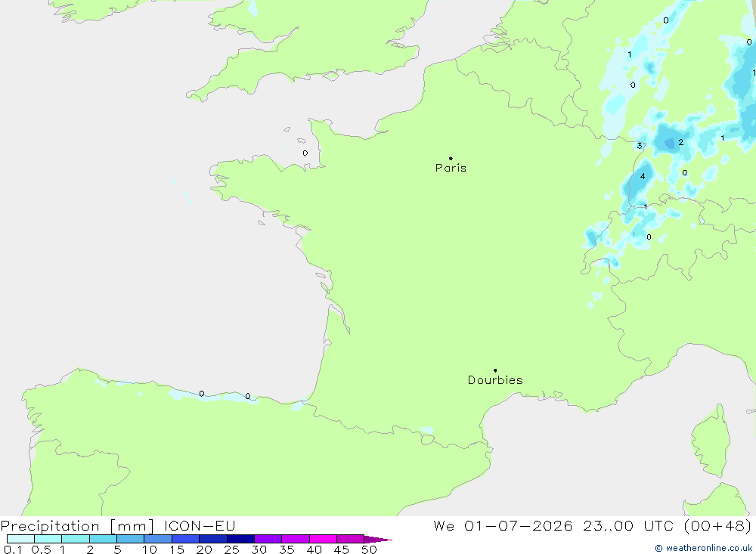Viewport: 756px width, 554px height.
Task: Select the dark blue 25 mm legend swatch
Action: (x=240, y=539)
